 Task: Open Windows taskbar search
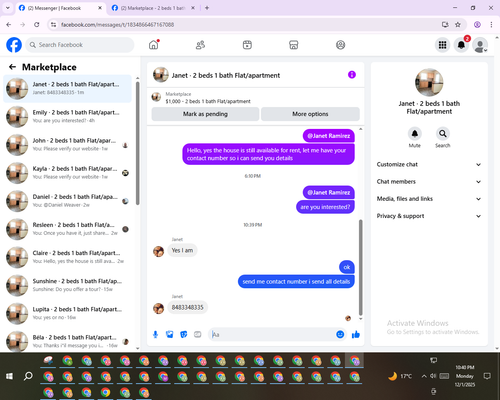pos(28,376)
